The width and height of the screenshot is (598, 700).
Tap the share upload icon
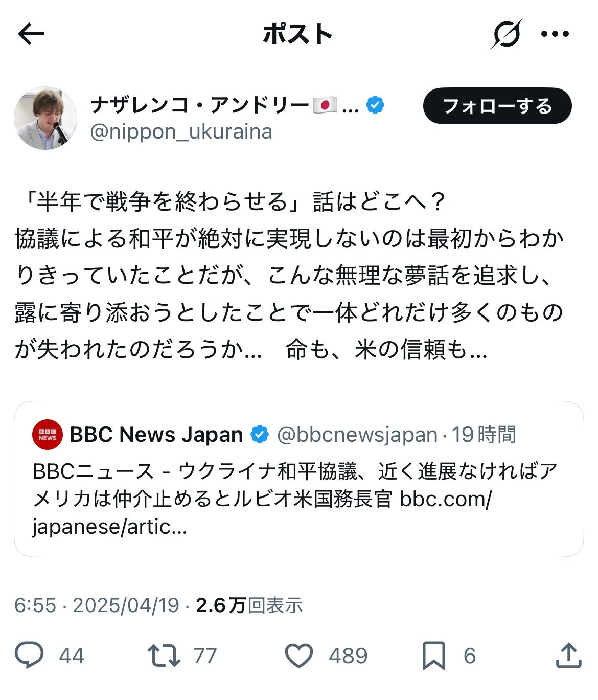568,656
